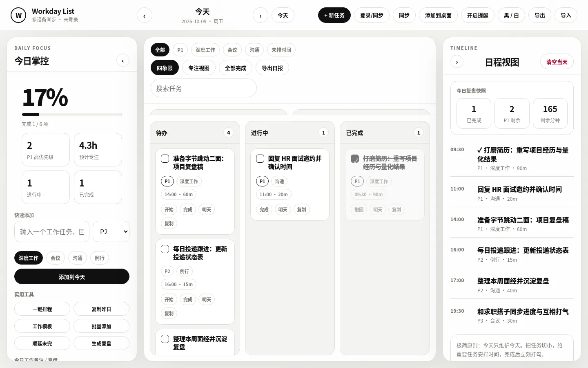Filter by 未排时间 tab

click(x=281, y=50)
